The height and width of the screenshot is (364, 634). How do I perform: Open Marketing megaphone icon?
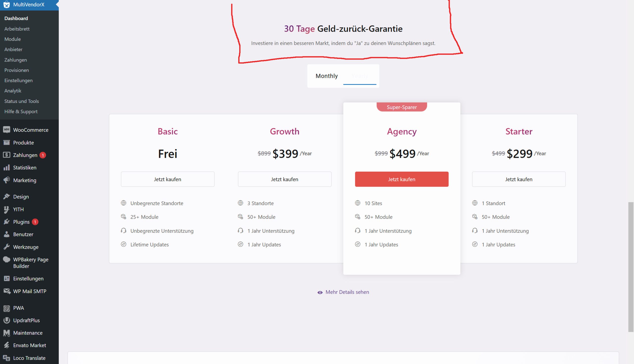coord(6,180)
